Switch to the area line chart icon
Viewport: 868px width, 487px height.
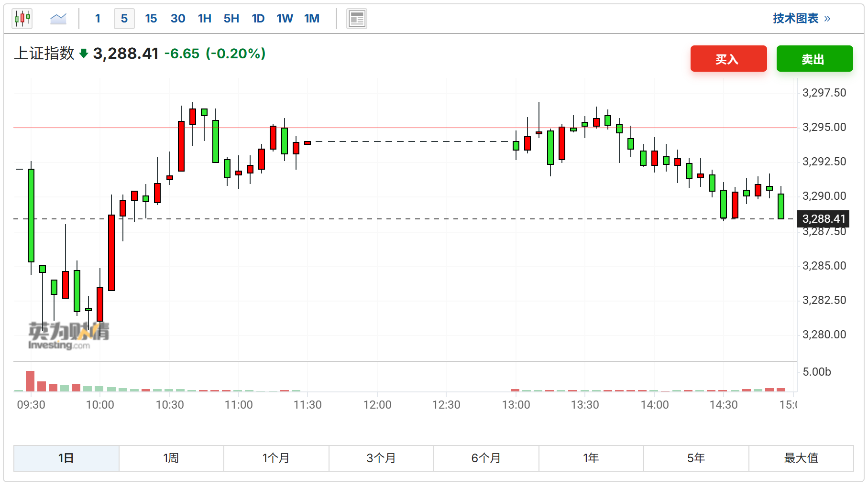point(58,19)
